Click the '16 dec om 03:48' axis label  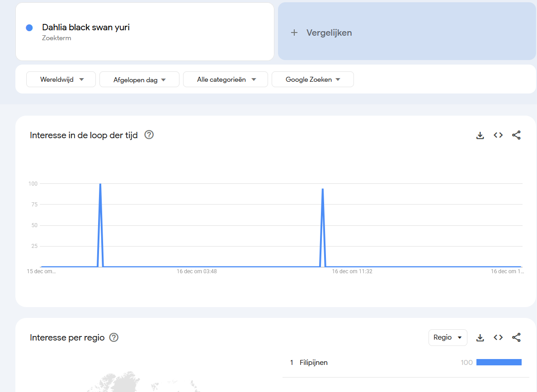(197, 271)
